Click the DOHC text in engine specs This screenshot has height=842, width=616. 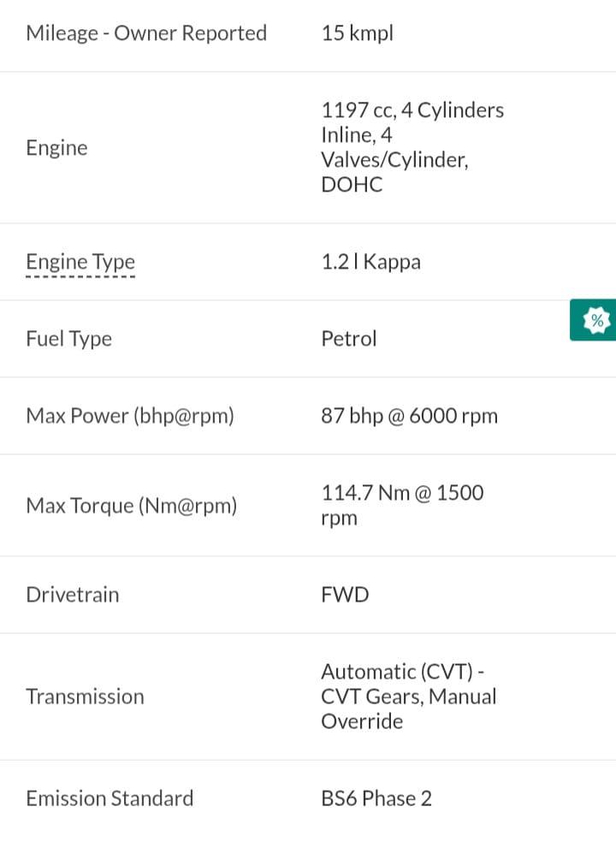pos(352,185)
